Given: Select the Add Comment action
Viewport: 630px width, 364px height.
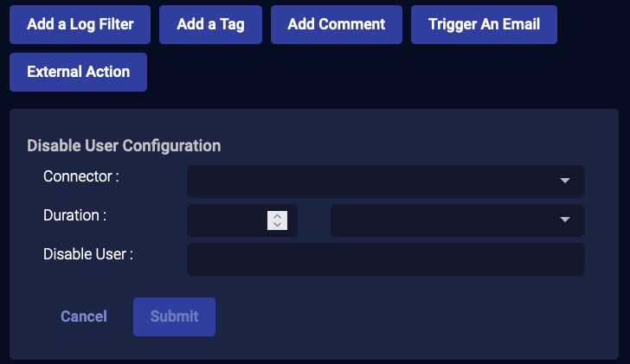Looking at the screenshot, I should pyautogui.click(x=336, y=24).
